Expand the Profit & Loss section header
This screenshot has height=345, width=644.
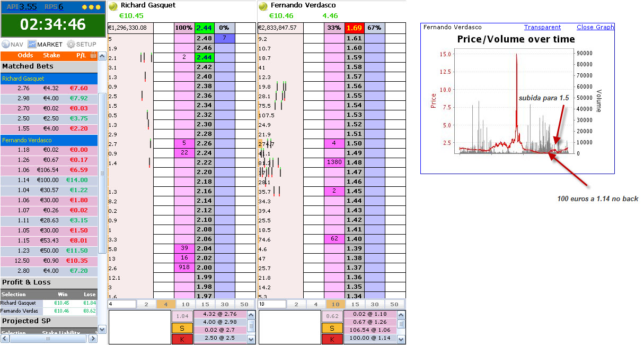(49, 282)
